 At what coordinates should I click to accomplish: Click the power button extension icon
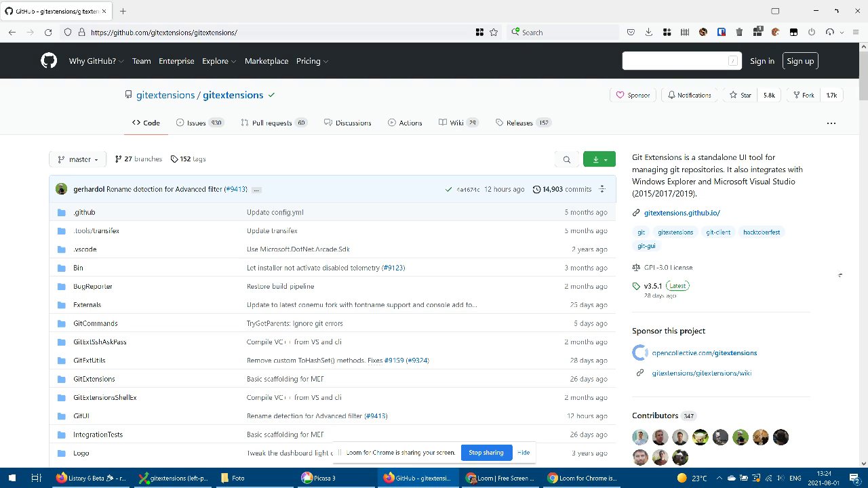tap(812, 32)
